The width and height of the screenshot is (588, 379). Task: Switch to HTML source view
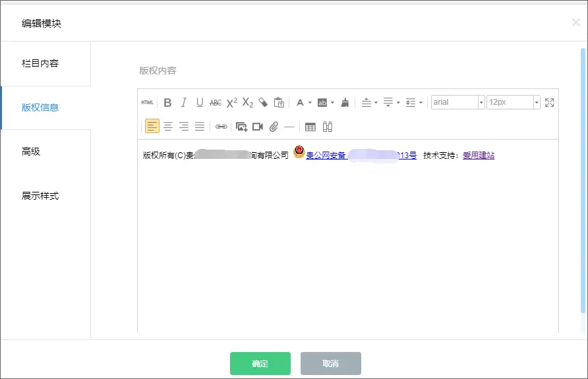coord(147,103)
